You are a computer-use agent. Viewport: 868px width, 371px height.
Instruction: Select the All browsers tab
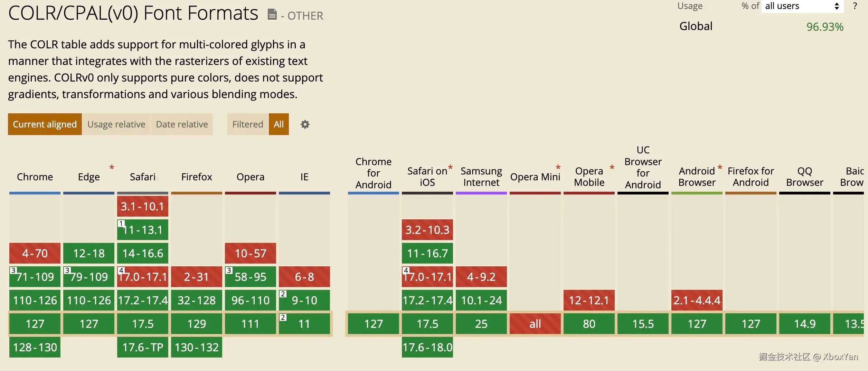[279, 124]
